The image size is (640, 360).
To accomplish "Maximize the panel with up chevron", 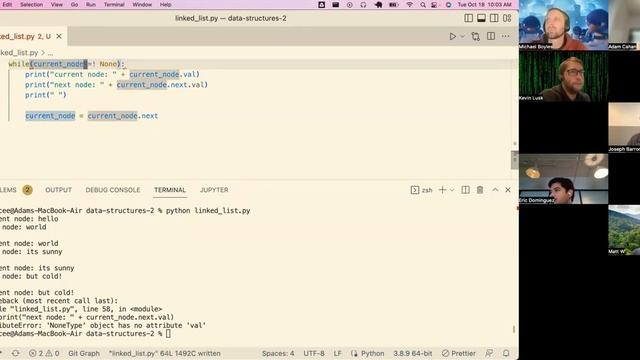I will coord(495,190).
